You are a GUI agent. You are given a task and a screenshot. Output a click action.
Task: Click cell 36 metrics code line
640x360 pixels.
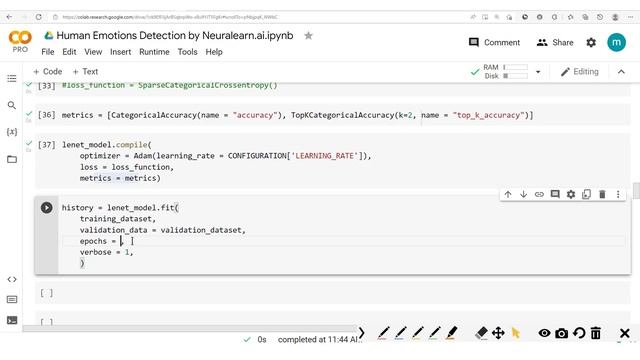point(298,115)
